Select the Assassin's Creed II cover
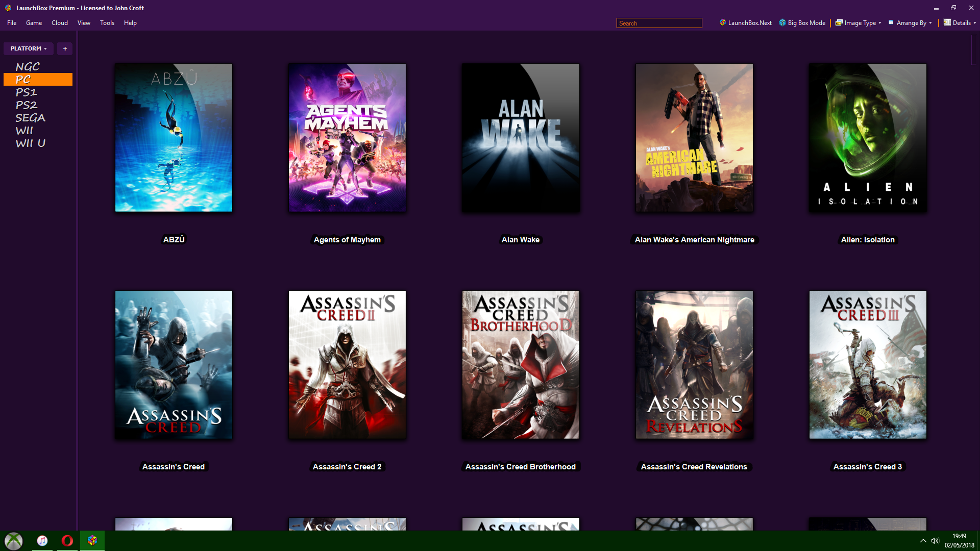The image size is (980, 551). (347, 365)
